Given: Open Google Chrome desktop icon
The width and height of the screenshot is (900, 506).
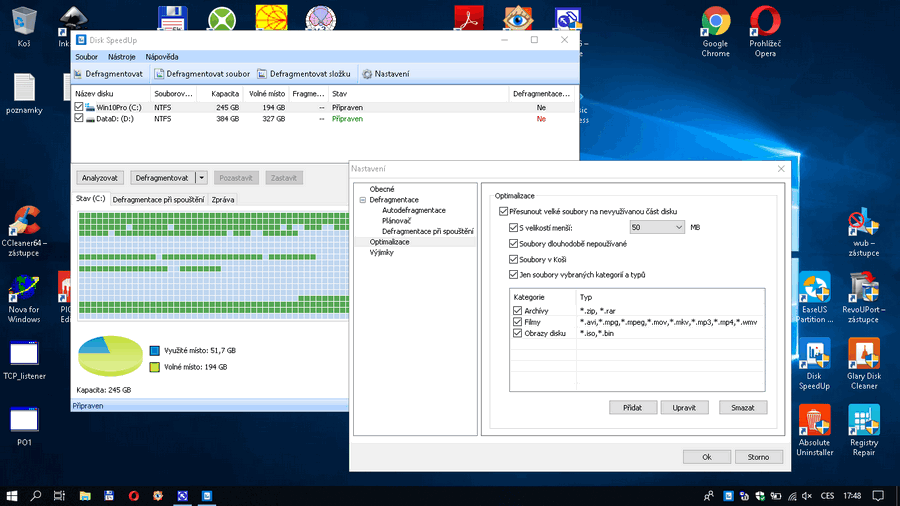Looking at the screenshot, I should point(715,22).
